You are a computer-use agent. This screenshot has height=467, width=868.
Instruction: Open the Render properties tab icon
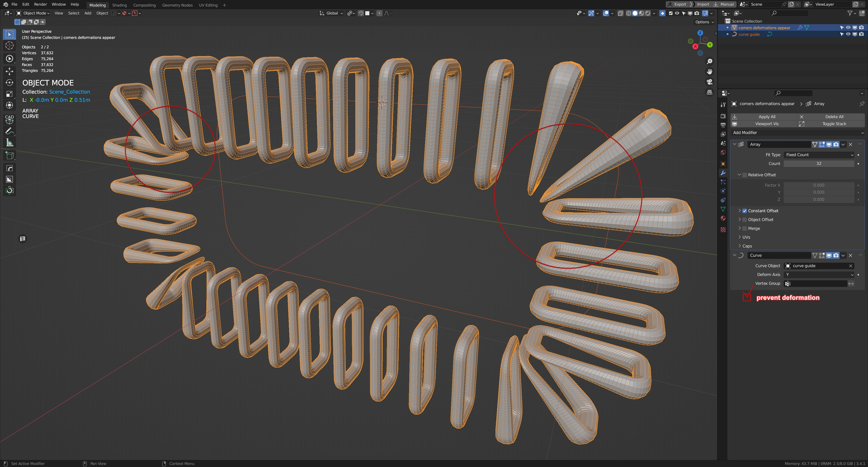[x=723, y=116]
